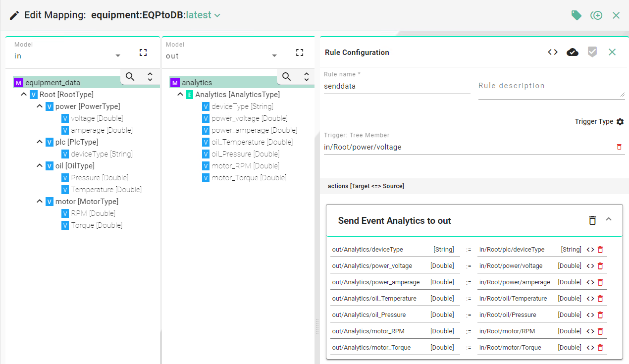Collapse the Root [RootType] tree node
Image resolution: width=629 pixels, height=364 pixels.
point(24,94)
